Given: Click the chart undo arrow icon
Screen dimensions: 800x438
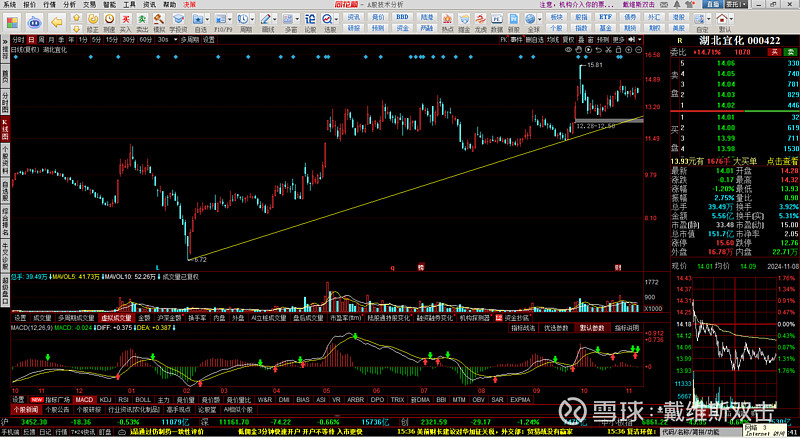Looking at the screenshot, I should (x=598, y=50).
